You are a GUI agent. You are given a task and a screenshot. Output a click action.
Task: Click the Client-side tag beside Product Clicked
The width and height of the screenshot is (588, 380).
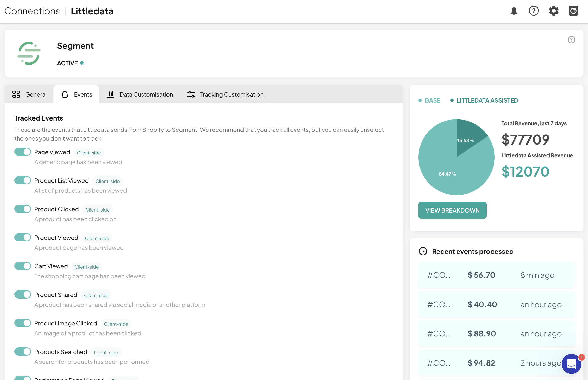tap(97, 210)
